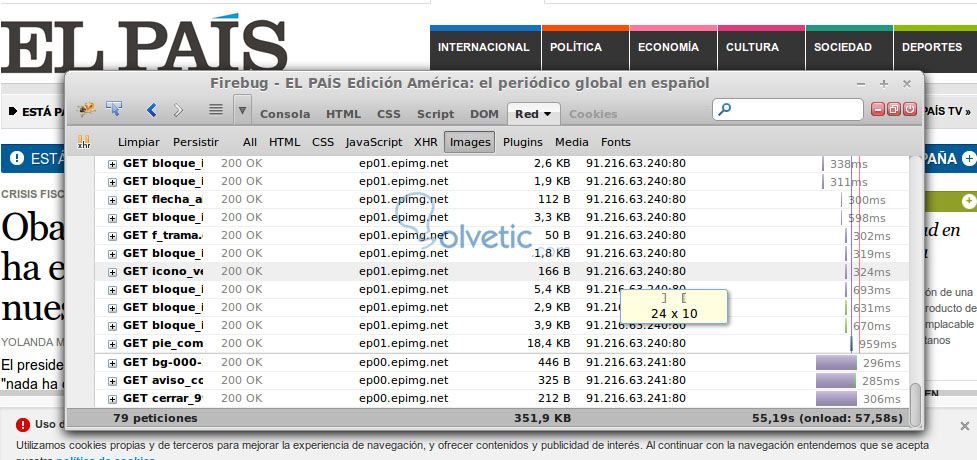Filter requests by All
Viewport: 977px width, 460px height.
point(250,142)
